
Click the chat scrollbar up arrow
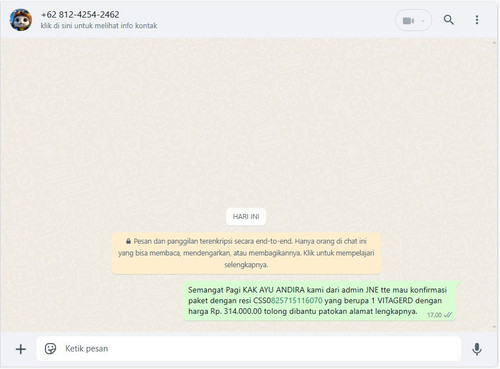pyautogui.click(x=494, y=42)
